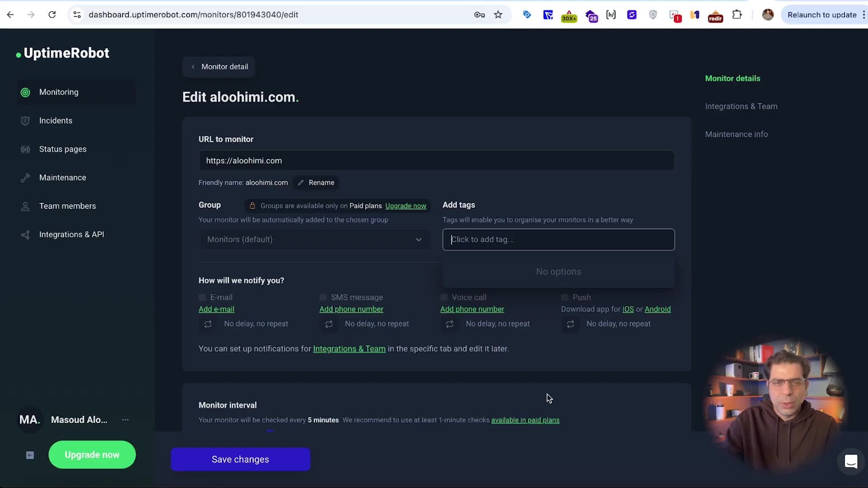Click the browser address bar URL
This screenshot has height=488, width=868.
tap(193, 14)
